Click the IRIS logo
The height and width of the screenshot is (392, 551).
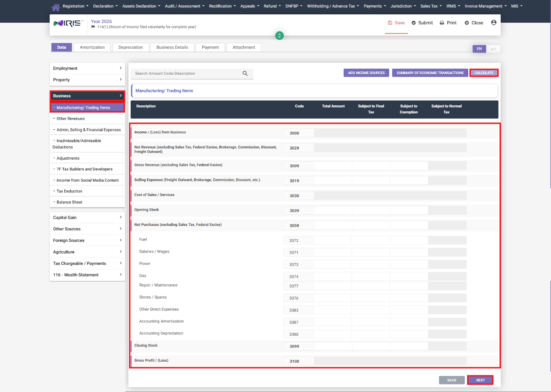point(69,23)
